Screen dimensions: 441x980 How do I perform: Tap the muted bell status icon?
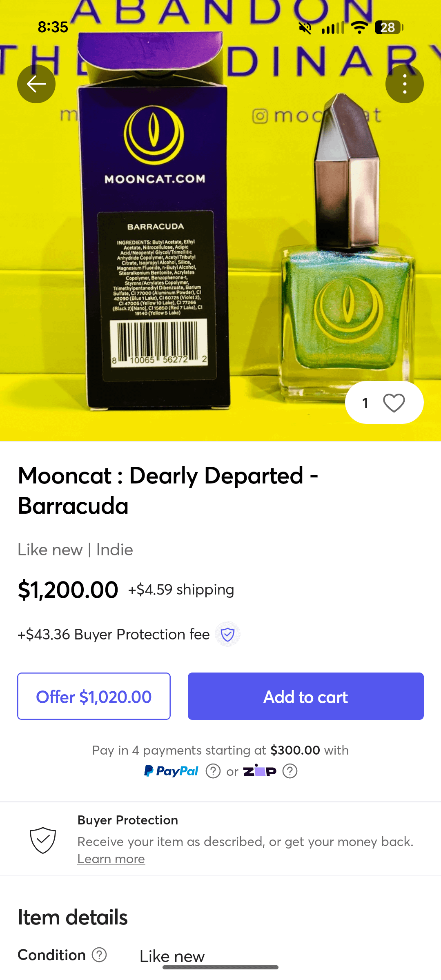click(x=305, y=28)
